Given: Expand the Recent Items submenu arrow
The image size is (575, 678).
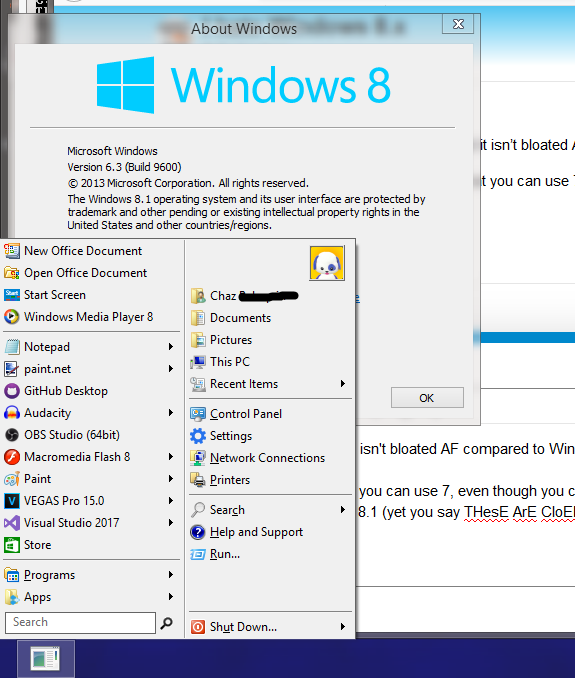Looking at the screenshot, I should click(343, 384).
